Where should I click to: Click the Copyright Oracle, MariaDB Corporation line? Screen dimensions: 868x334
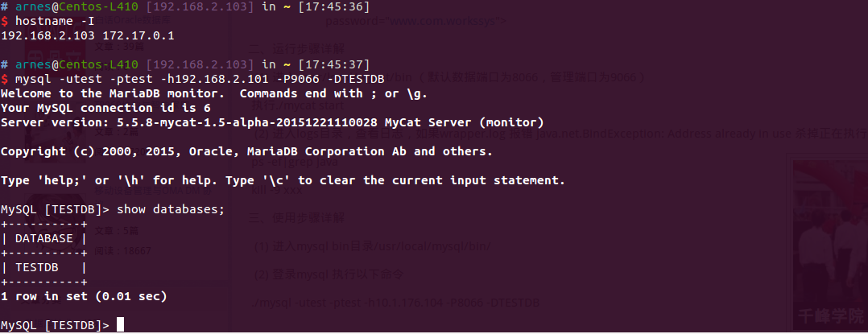tap(246, 151)
